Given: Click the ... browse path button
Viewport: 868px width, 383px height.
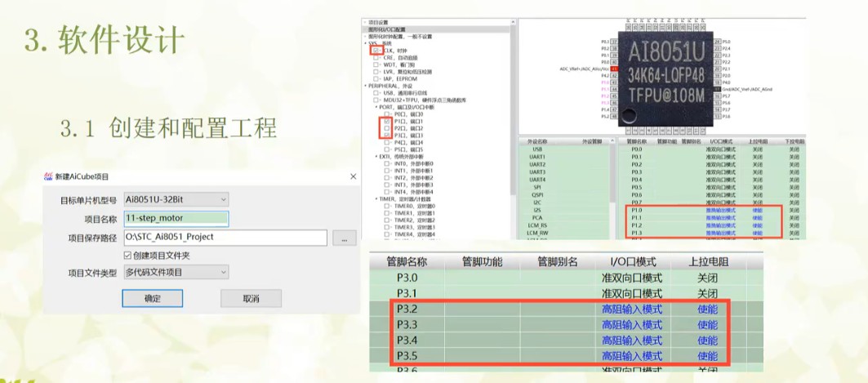Looking at the screenshot, I should point(345,238).
